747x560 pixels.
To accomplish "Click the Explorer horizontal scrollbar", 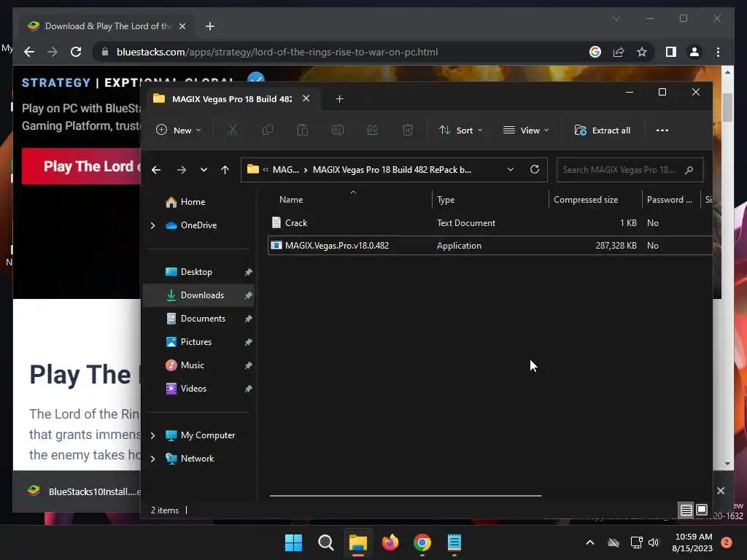I will [x=406, y=496].
